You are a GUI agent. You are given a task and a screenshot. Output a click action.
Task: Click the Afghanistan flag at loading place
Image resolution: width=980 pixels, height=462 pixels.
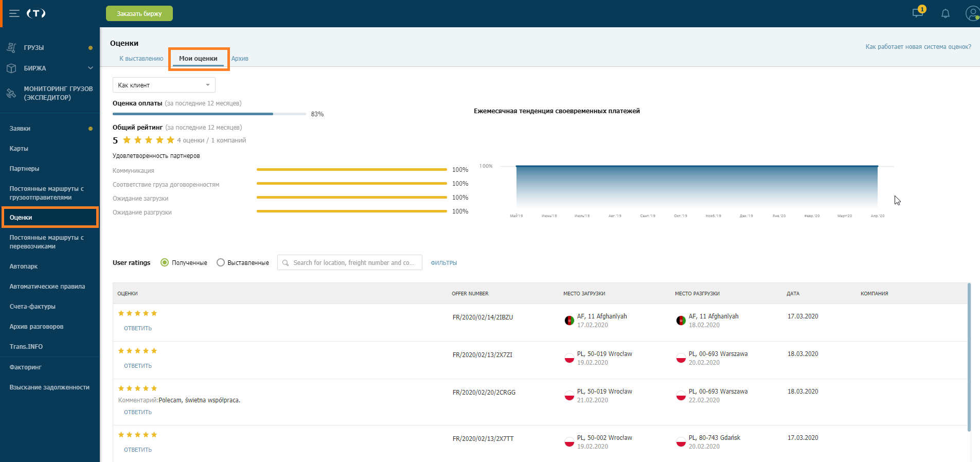coord(569,321)
